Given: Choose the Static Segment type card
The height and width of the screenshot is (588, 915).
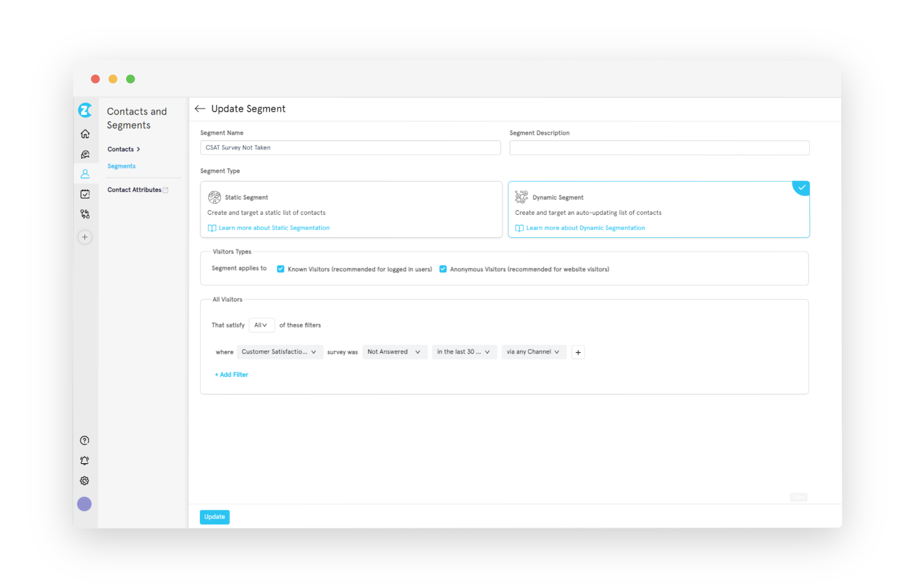Looking at the screenshot, I should 351,209.
